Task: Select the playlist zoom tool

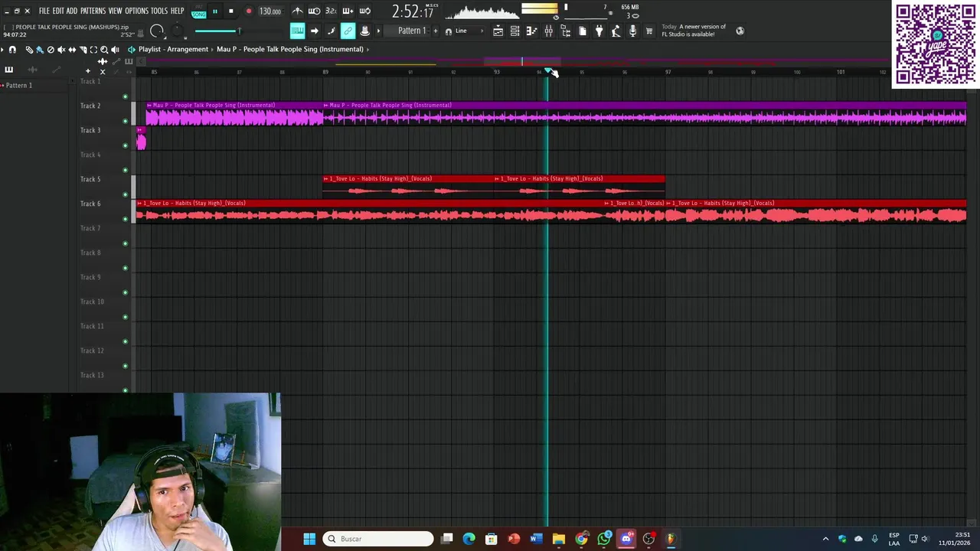Action: coord(104,50)
